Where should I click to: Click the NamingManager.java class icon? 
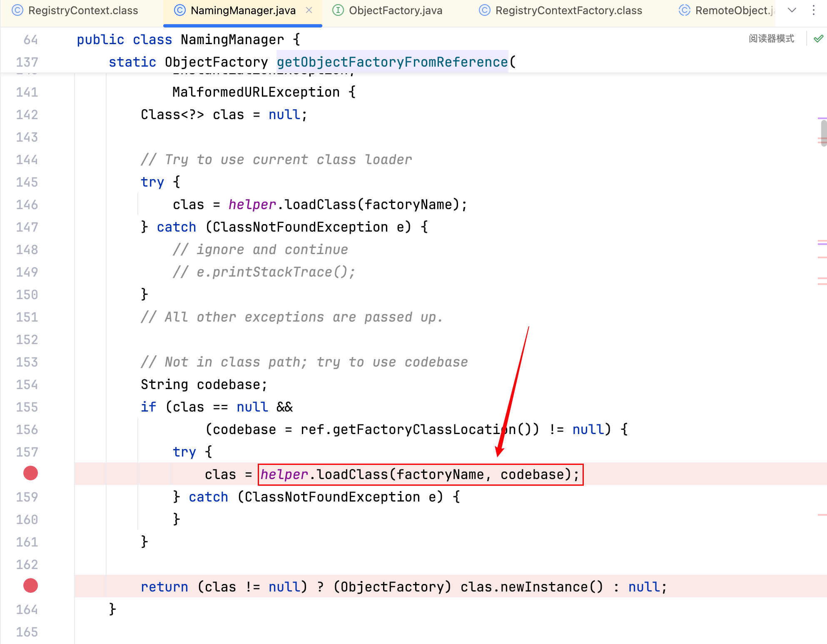click(179, 10)
